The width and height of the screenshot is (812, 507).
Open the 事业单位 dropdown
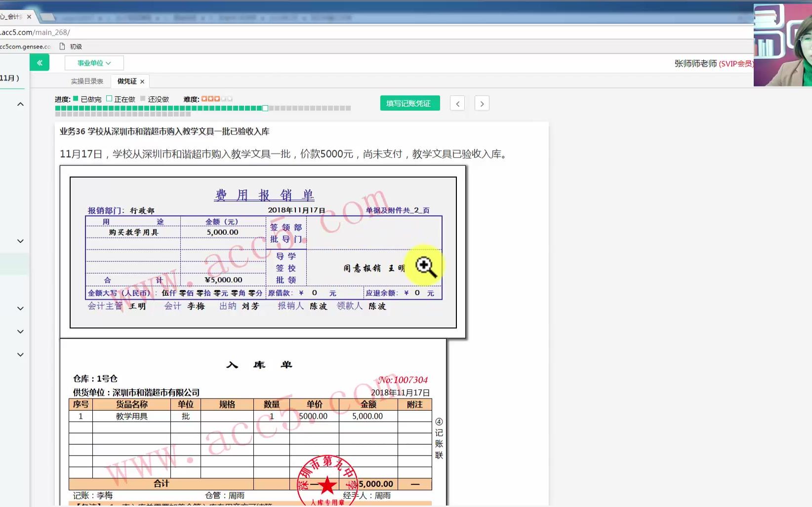click(x=94, y=63)
